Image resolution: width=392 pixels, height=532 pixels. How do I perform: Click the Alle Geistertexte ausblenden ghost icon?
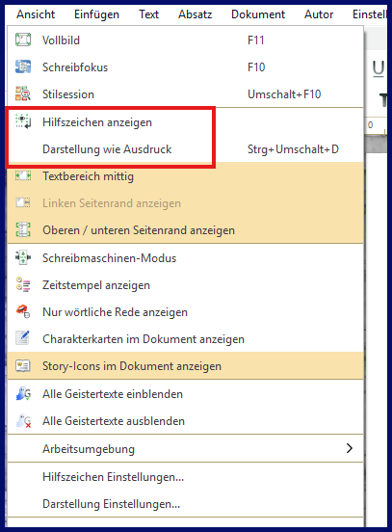pos(23,421)
